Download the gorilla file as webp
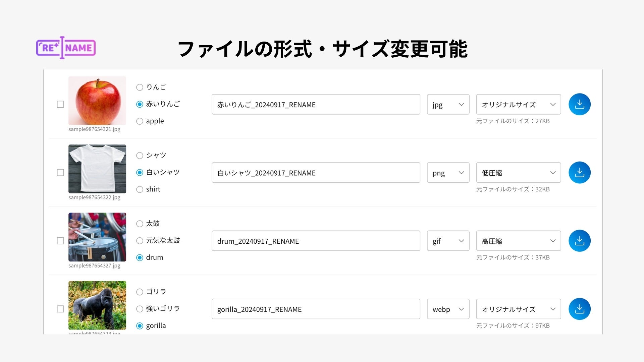The width and height of the screenshot is (644, 362). coord(579,309)
